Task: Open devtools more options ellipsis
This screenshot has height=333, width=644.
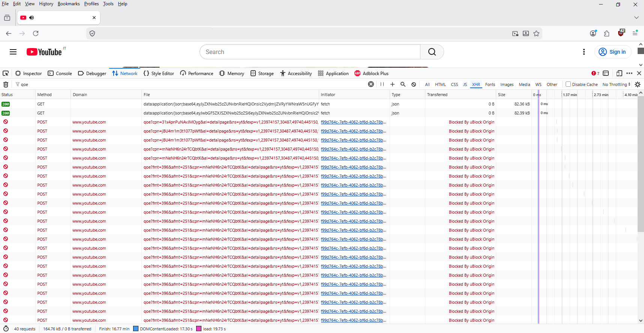Action: (629, 73)
